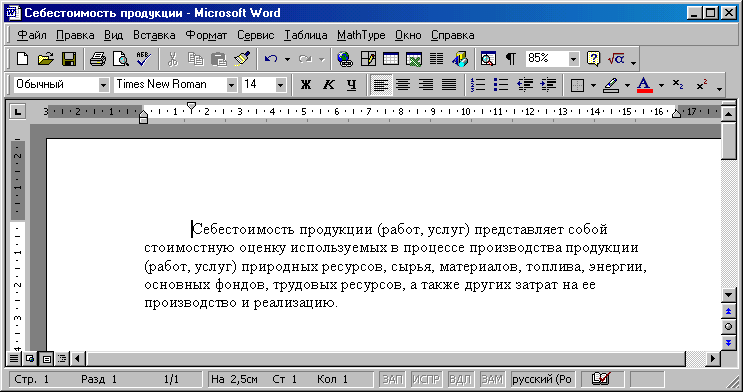Image resolution: width=743 pixels, height=392 pixels.
Task: Open the font color dropdown arrow
Action: pos(661,85)
